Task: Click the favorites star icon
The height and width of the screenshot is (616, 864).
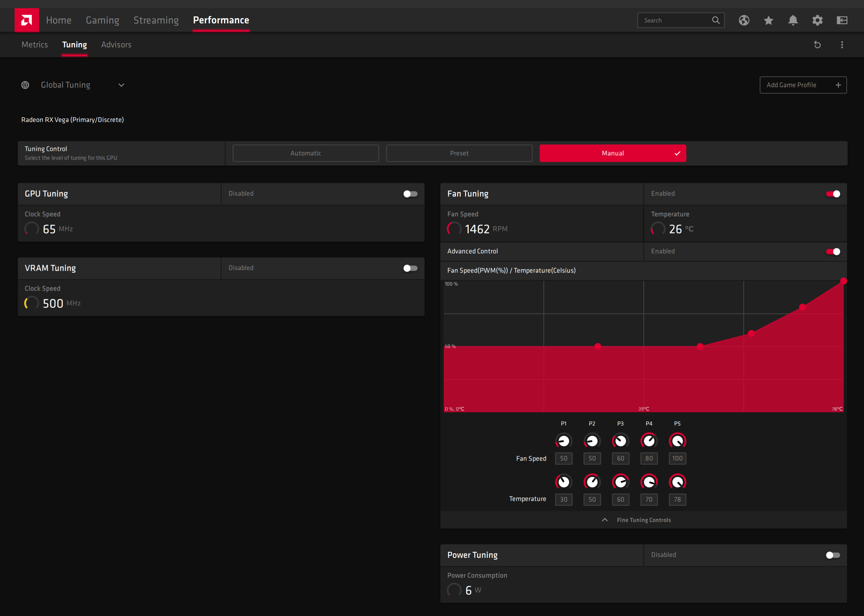Action: [x=768, y=20]
